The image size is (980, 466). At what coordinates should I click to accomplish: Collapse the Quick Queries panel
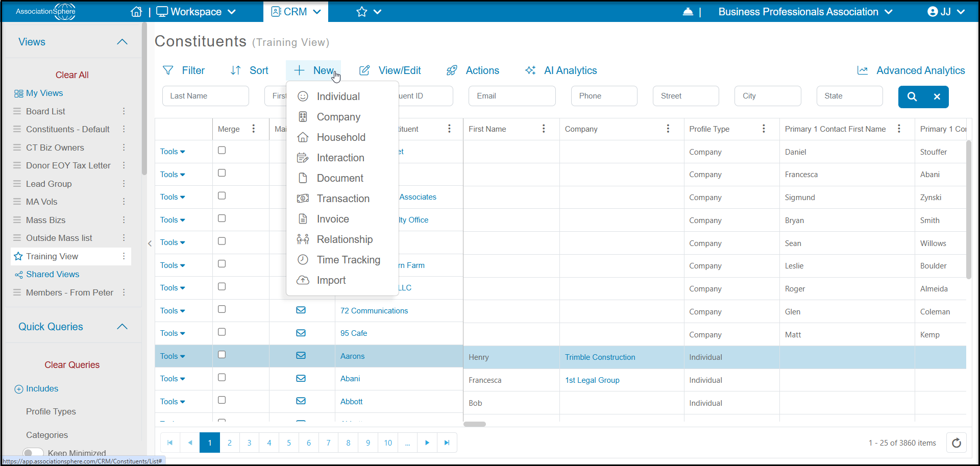coord(122,327)
